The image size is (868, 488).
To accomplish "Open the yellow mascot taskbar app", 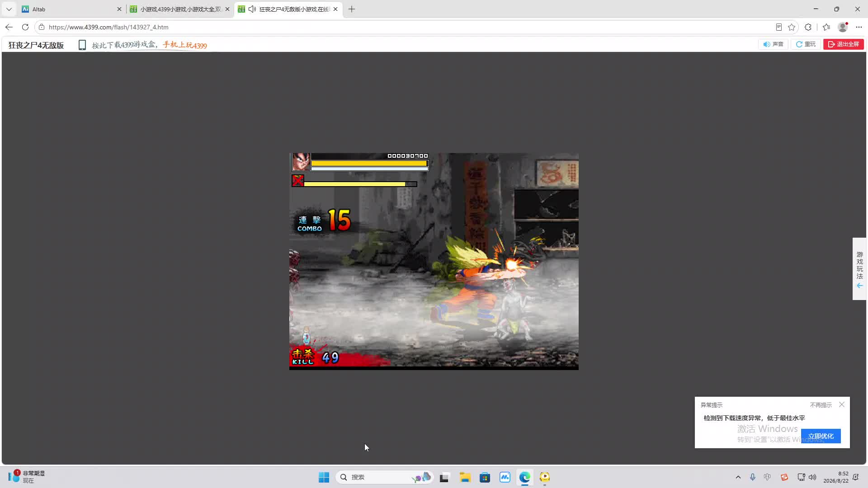I will (x=545, y=477).
